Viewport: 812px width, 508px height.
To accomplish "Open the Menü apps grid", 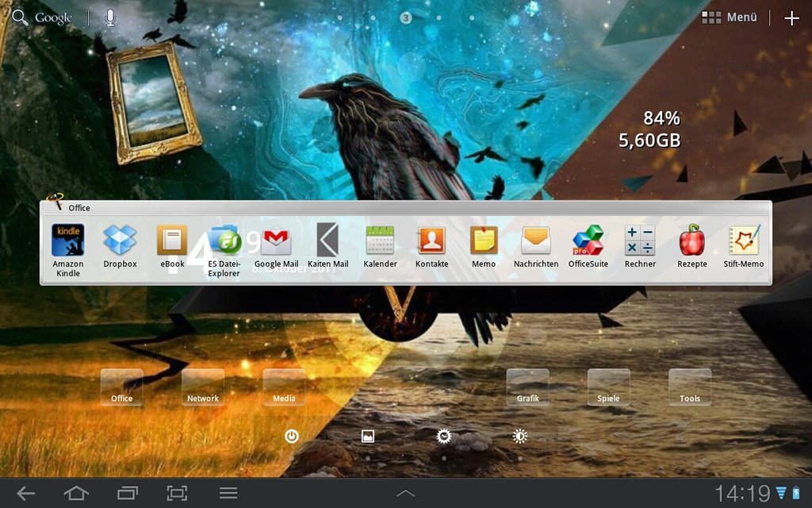I will click(730, 17).
